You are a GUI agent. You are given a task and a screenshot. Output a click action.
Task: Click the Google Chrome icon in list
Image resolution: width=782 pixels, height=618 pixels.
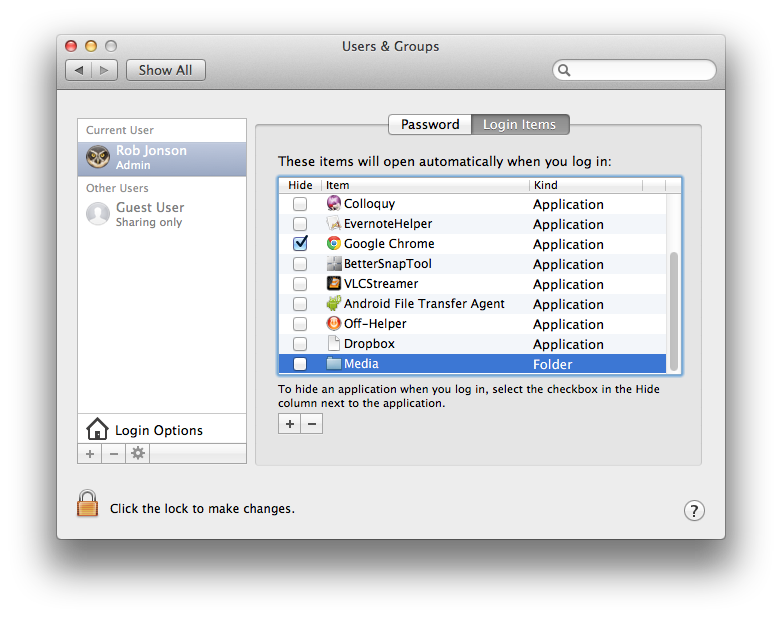click(334, 243)
